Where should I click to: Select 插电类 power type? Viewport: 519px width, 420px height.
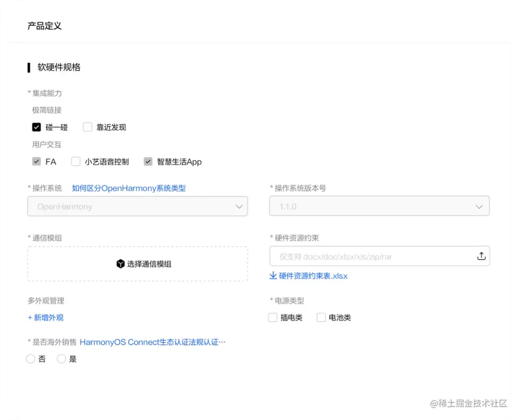click(x=273, y=317)
